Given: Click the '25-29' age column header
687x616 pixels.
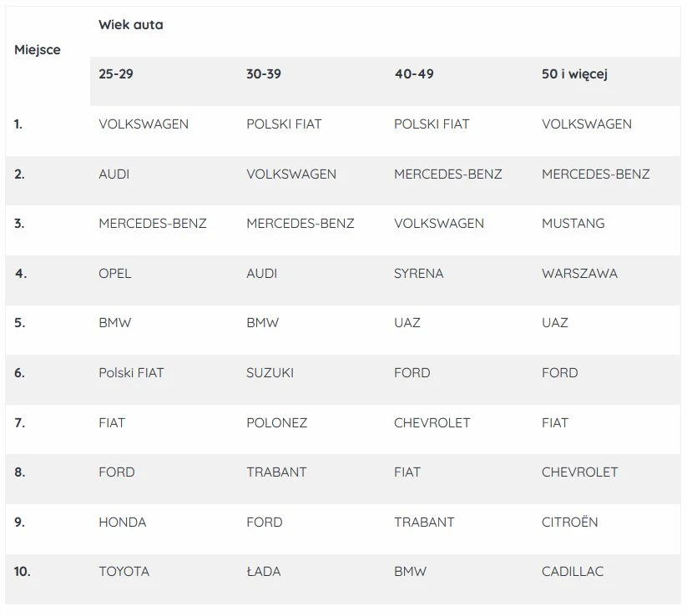Looking at the screenshot, I should 116,74.
